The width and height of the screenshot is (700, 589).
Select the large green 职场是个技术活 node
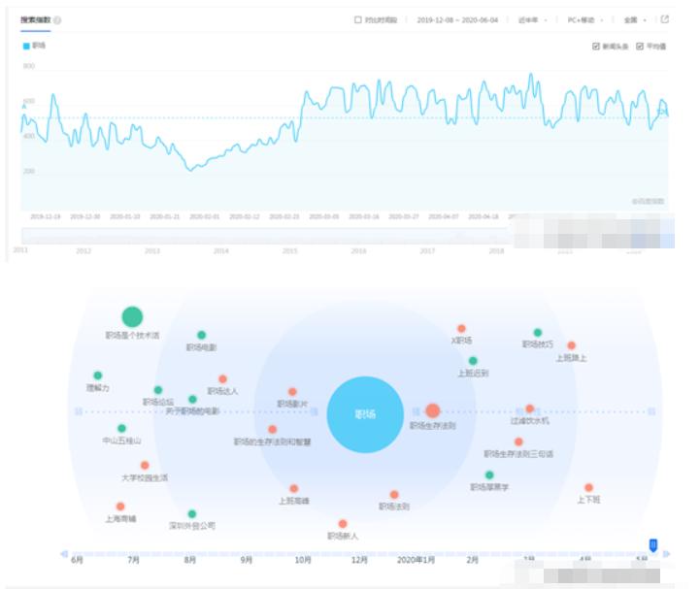132,316
